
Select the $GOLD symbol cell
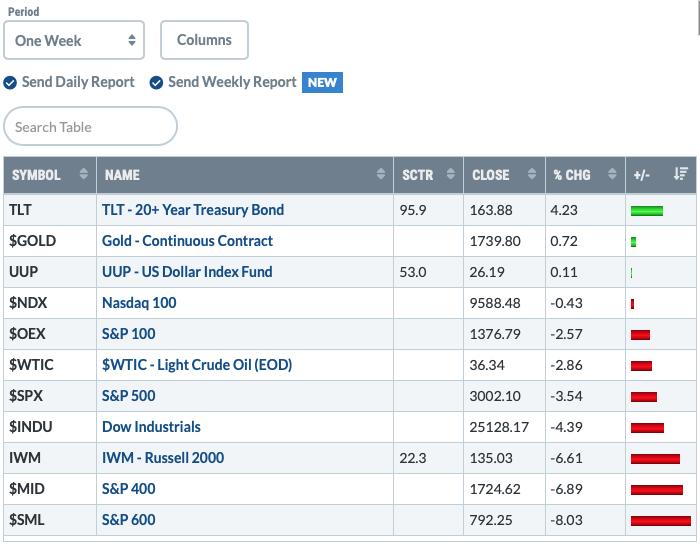[x=50, y=241]
